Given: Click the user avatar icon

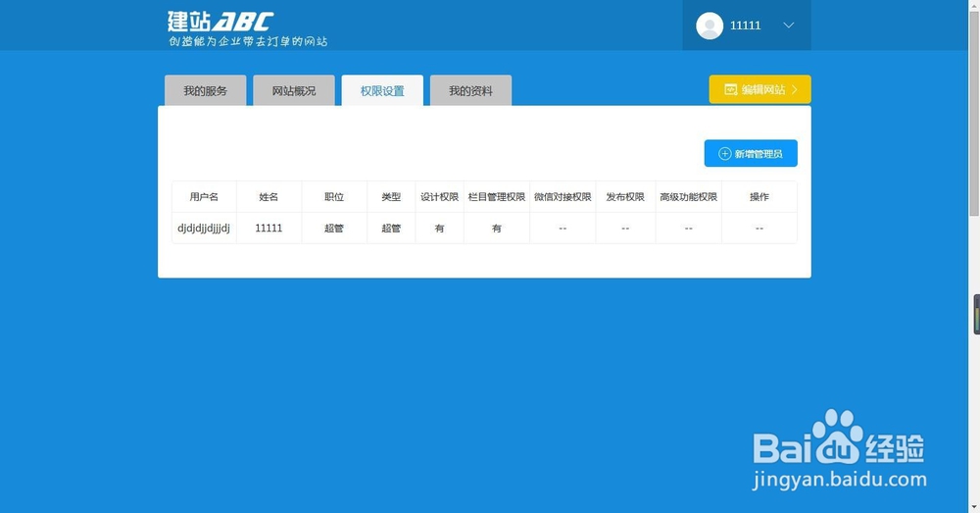Looking at the screenshot, I should pos(710,26).
